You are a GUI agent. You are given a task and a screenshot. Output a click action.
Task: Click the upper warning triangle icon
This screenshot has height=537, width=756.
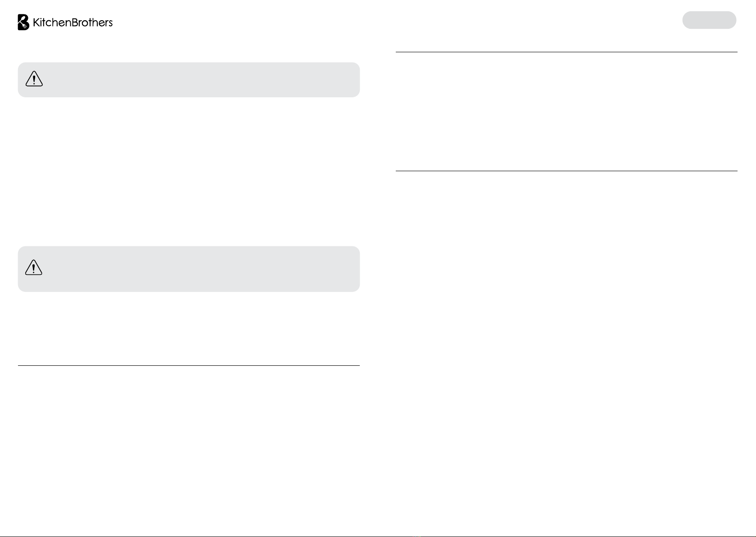pos(34,79)
